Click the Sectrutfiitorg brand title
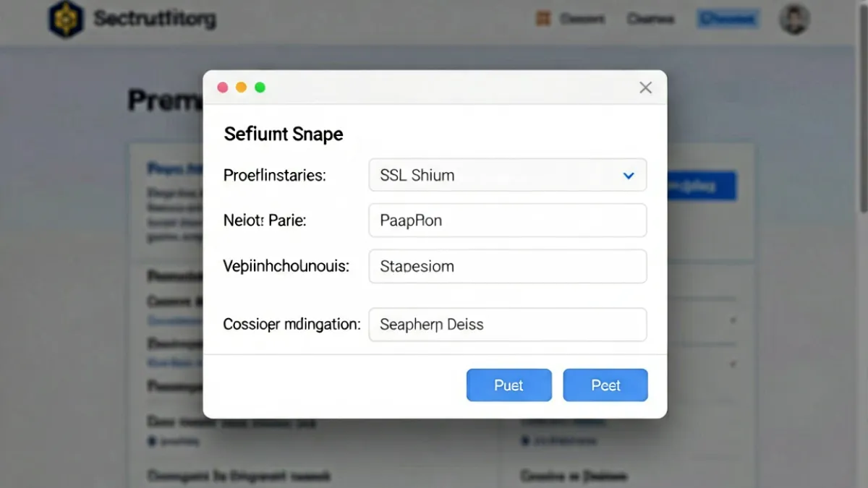The width and height of the screenshot is (868, 488). click(x=155, y=19)
